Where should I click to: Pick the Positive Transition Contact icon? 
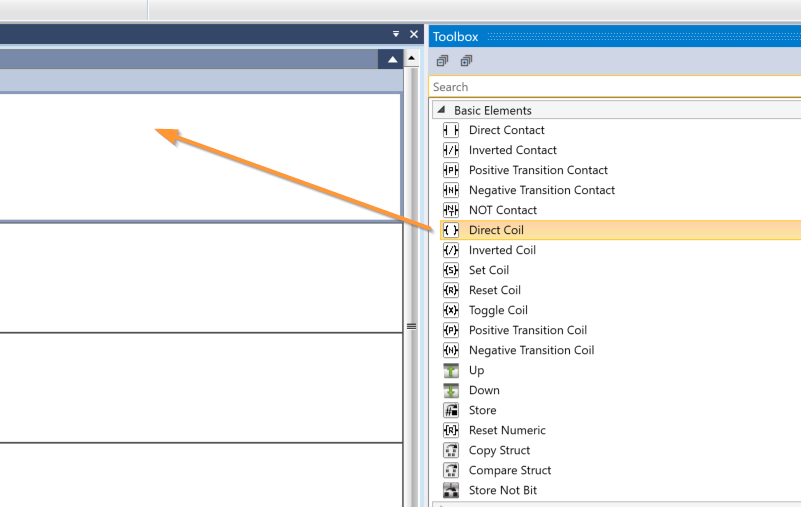[450, 170]
